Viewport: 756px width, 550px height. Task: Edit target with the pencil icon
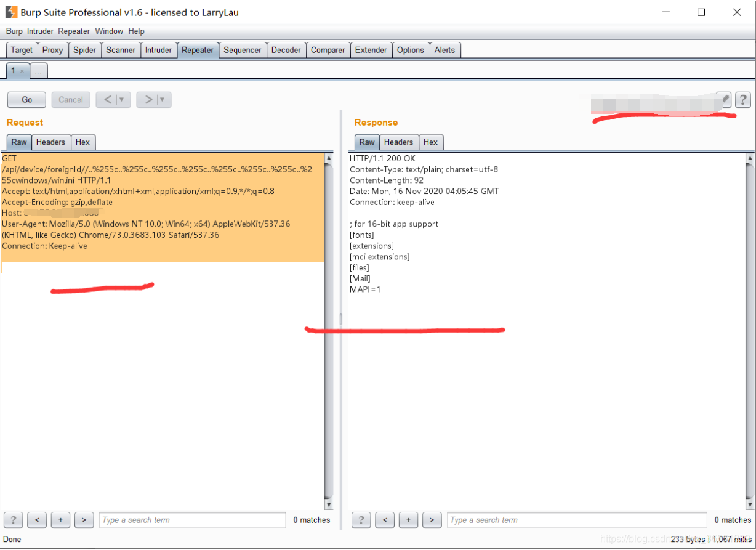pos(725,99)
